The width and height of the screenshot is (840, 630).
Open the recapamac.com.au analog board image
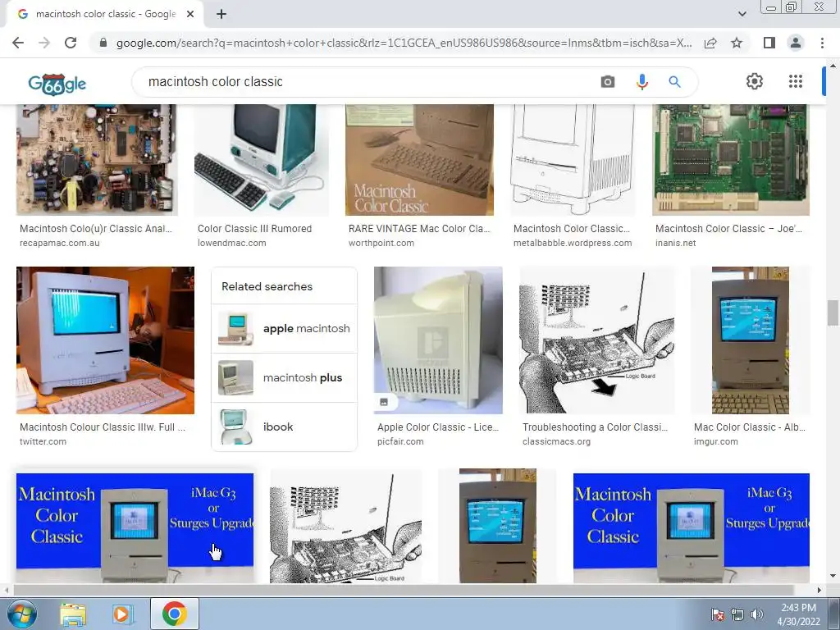pos(97,160)
